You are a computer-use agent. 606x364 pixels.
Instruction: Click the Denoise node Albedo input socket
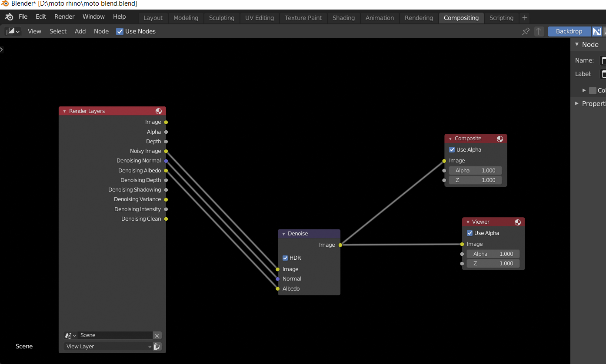click(278, 289)
